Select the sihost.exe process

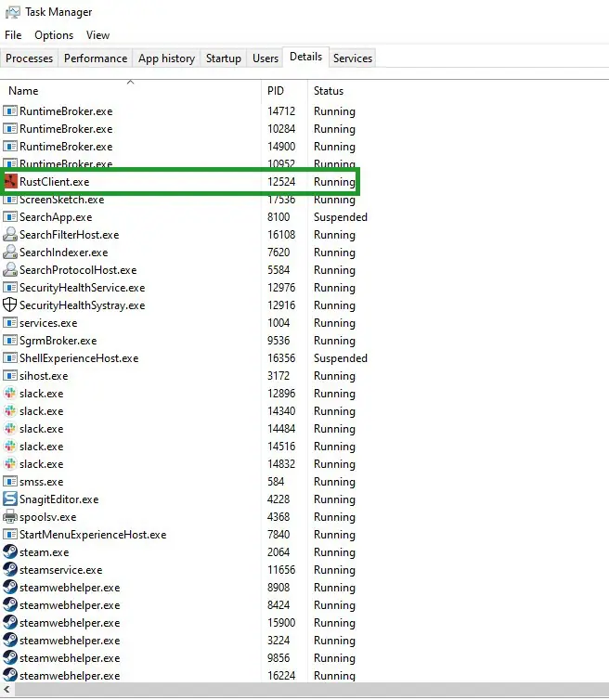44,376
